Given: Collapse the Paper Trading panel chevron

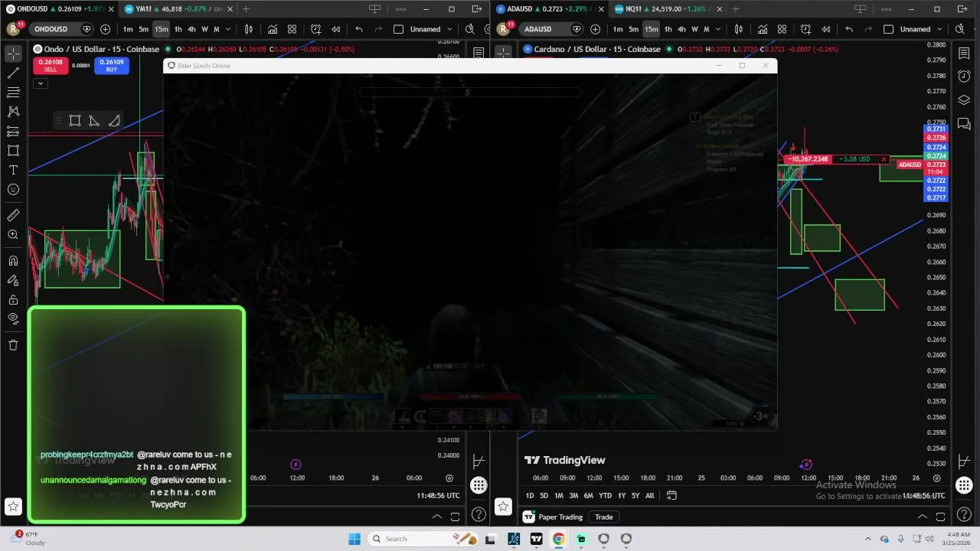Looking at the screenshot, I should click(923, 517).
